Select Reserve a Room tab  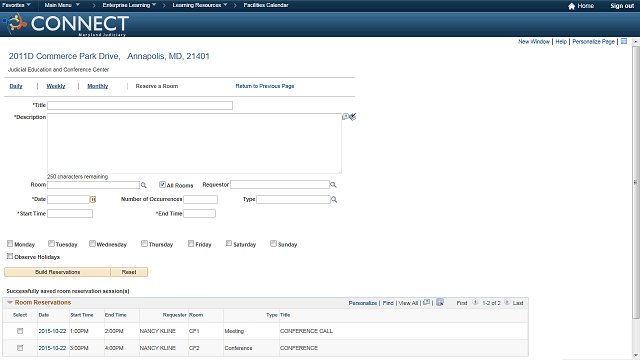pos(157,86)
